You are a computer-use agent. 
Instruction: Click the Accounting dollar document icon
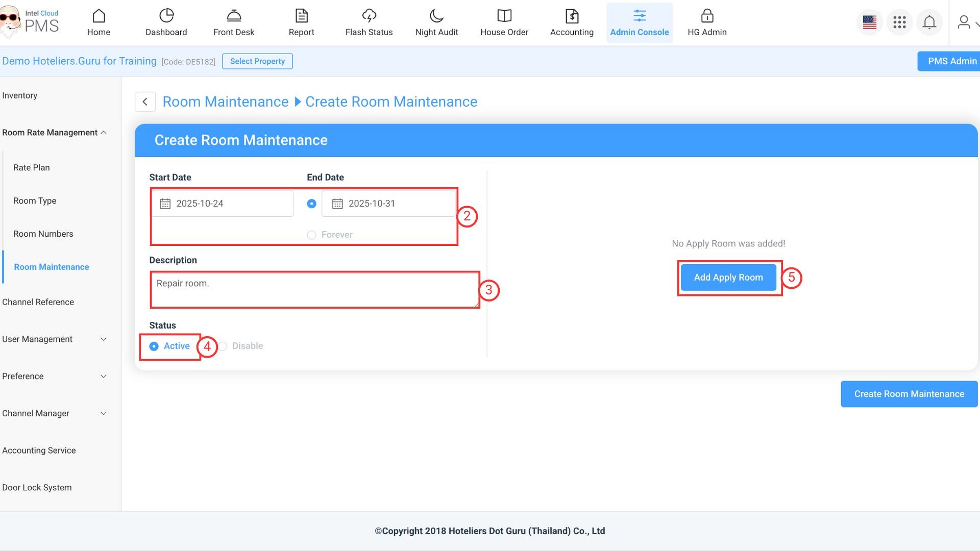[572, 16]
